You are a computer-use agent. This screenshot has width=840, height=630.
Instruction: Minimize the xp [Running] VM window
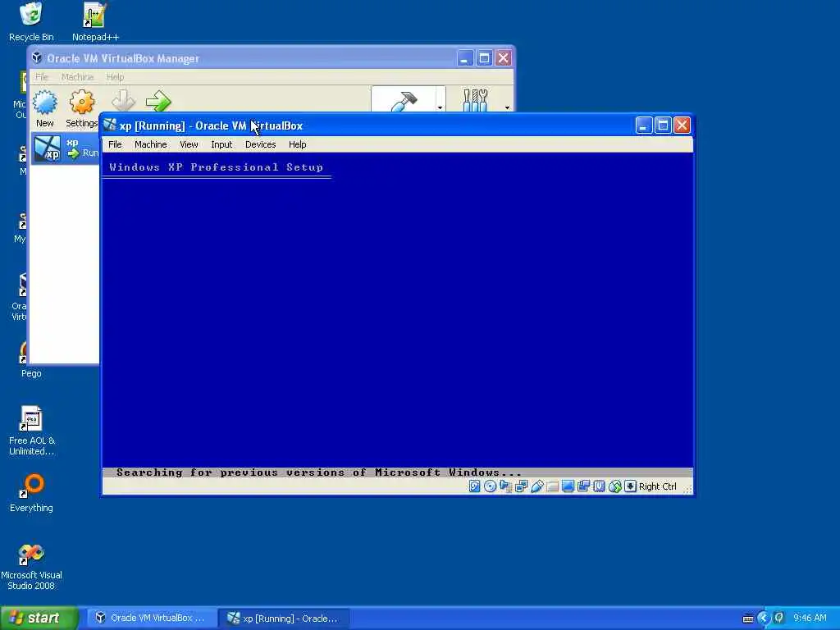[x=644, y=126]
